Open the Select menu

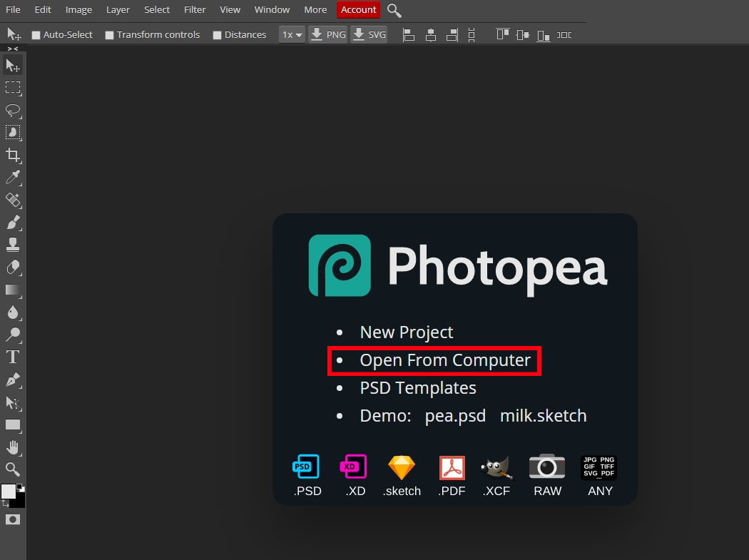click(157, 9)
